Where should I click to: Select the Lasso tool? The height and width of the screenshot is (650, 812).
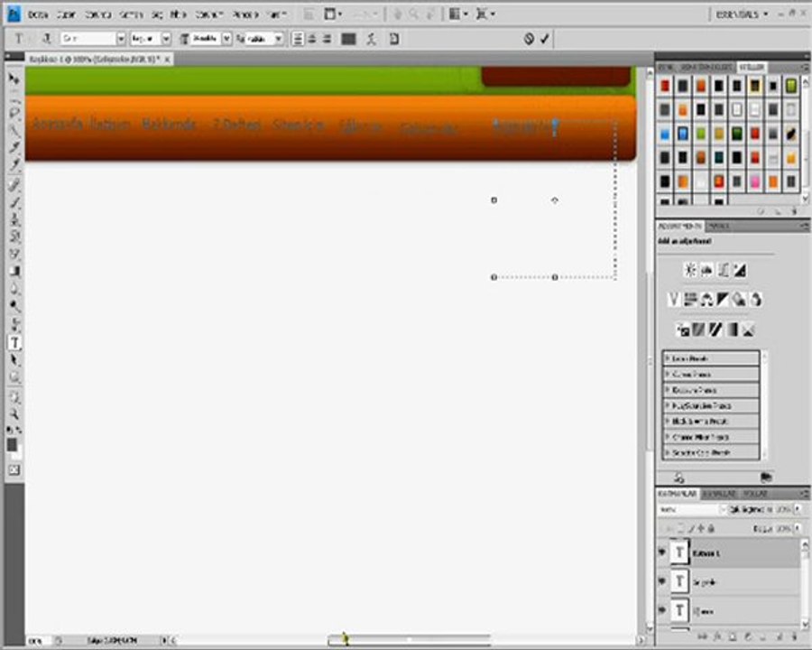[x=14, y=113]
